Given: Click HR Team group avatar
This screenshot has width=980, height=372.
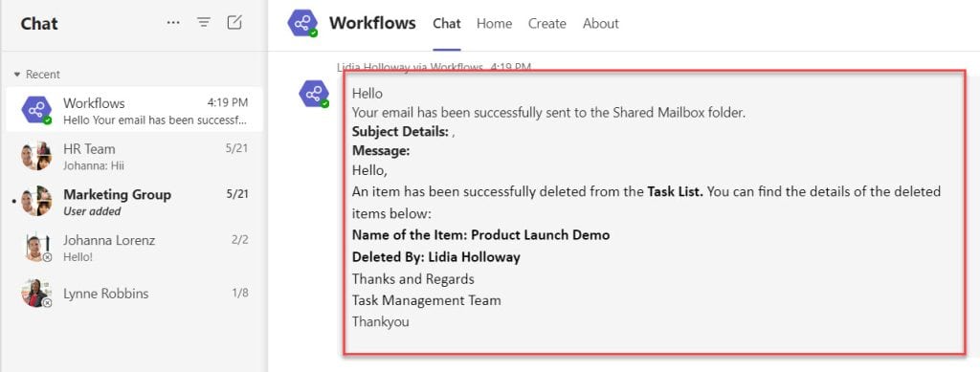Looking at the screenshot, I should pos(35,156).
